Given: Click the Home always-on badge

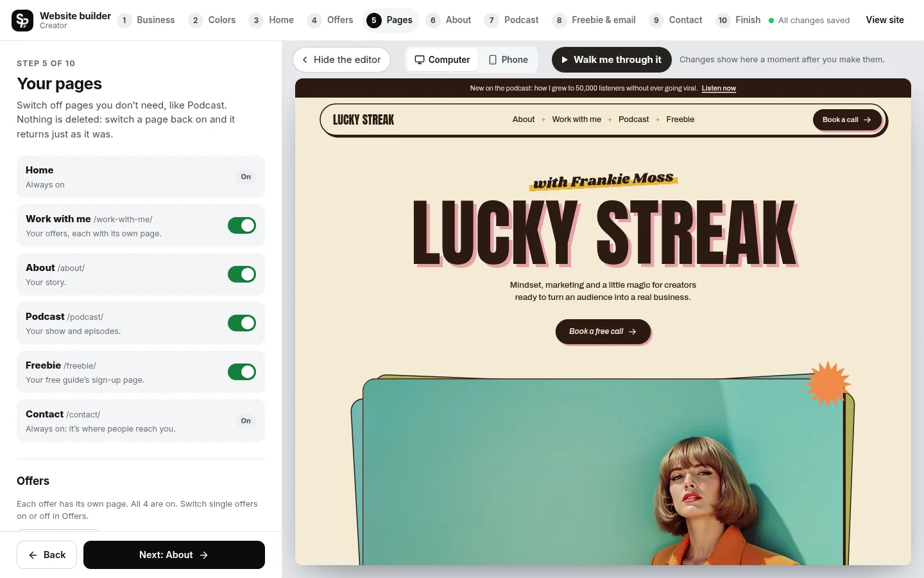Looking at the screenshot, I should pos(246,177).
